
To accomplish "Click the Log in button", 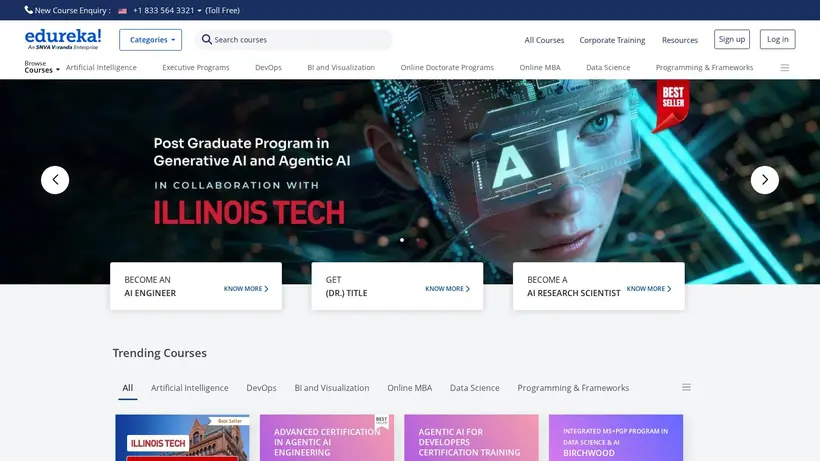I will [777, 39].
